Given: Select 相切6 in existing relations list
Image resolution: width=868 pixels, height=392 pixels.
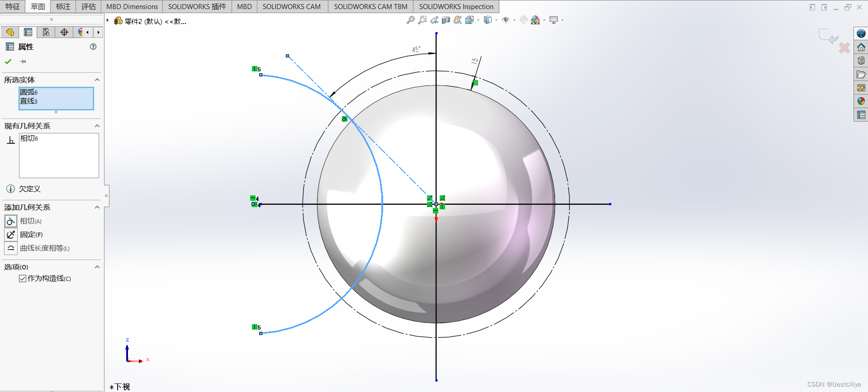Looking at the screenshot, I should point(29,138).
